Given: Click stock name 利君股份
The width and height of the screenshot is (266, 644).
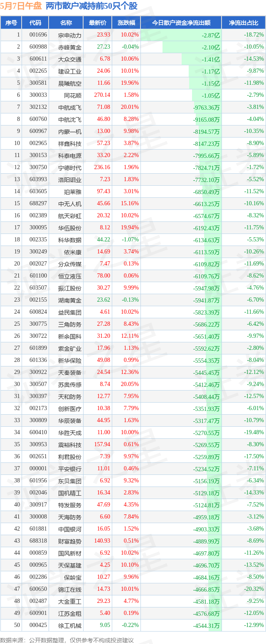Looking at the screenshot, I should coord(70,457).
